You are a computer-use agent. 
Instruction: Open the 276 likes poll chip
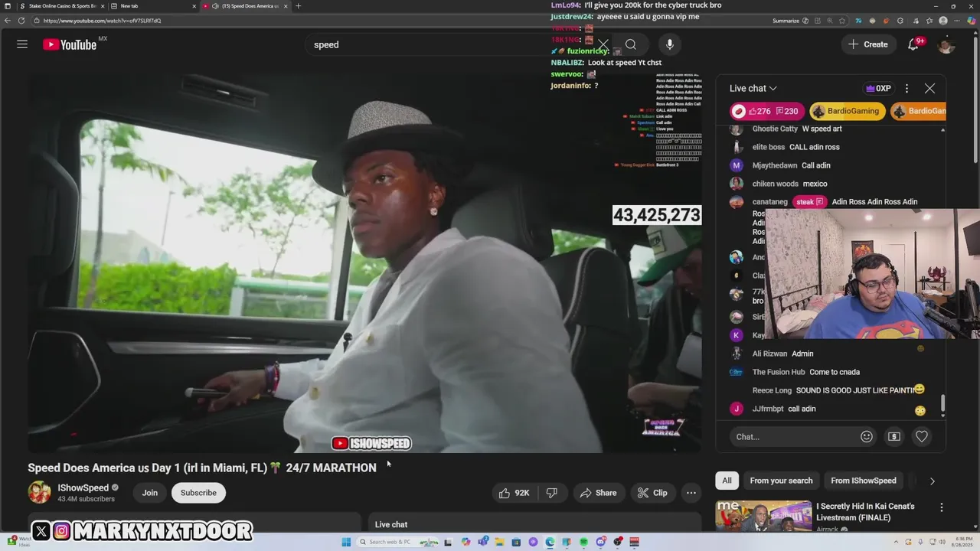pos(766,111)
